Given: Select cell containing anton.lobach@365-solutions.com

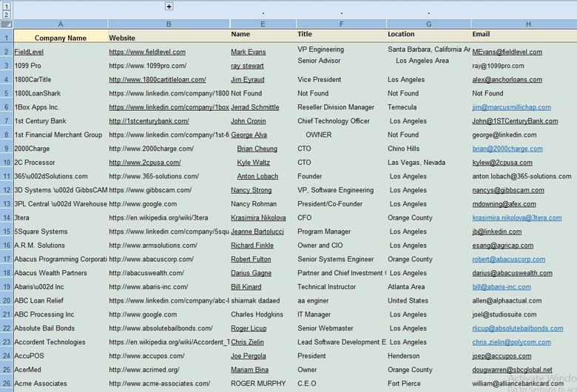Looking at the screenshot, I should [524, 176].
